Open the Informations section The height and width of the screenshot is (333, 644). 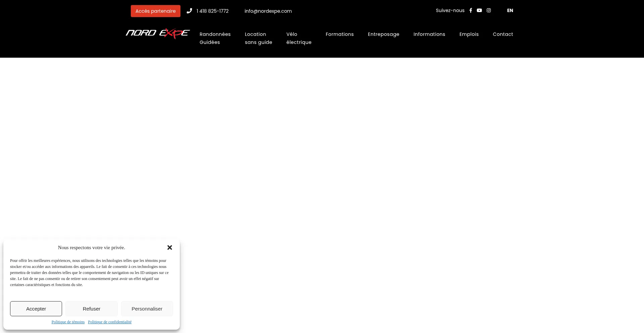coord(429,34)
